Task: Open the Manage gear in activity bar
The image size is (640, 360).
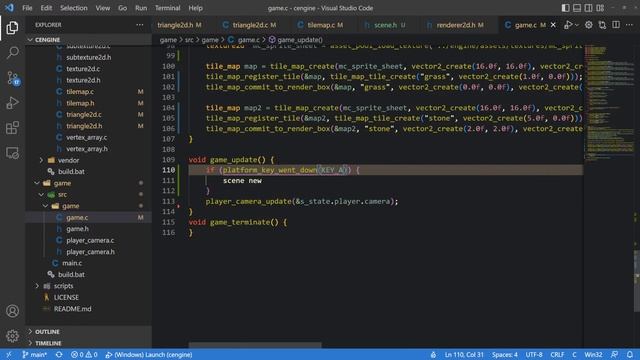Action: pyautogui.click(x=12, y=336)
